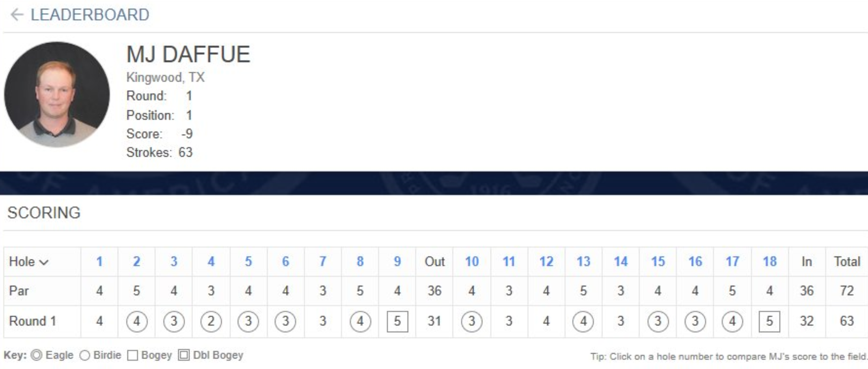Open hole 9 comparison
Image resolution: width=868 pixels, height=369 pixels.
397,262
